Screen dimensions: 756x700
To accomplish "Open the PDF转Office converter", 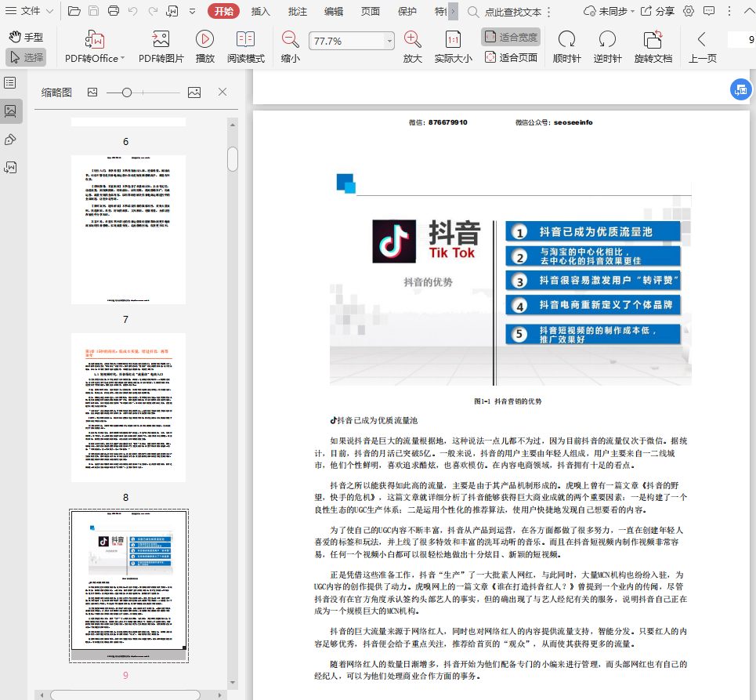I will click(95, 47).
